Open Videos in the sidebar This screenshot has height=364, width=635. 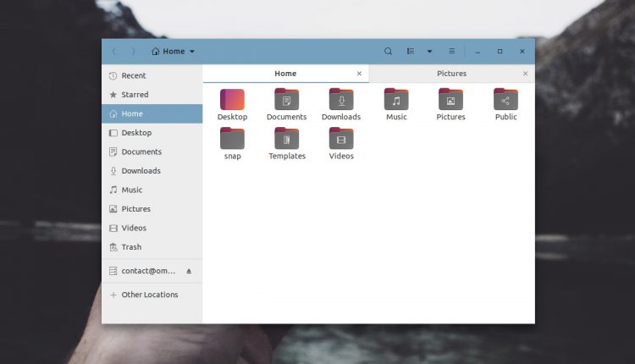point(152,228)
